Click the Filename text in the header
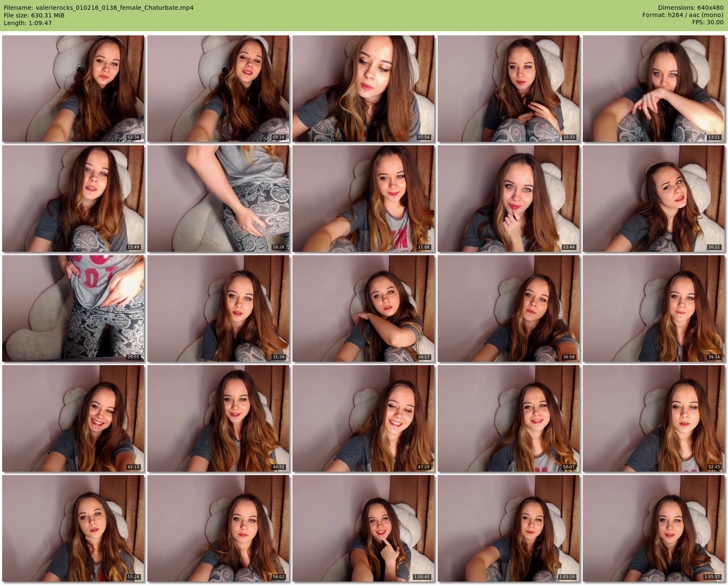This screenshot has height=585, width=728. [99, 8]
